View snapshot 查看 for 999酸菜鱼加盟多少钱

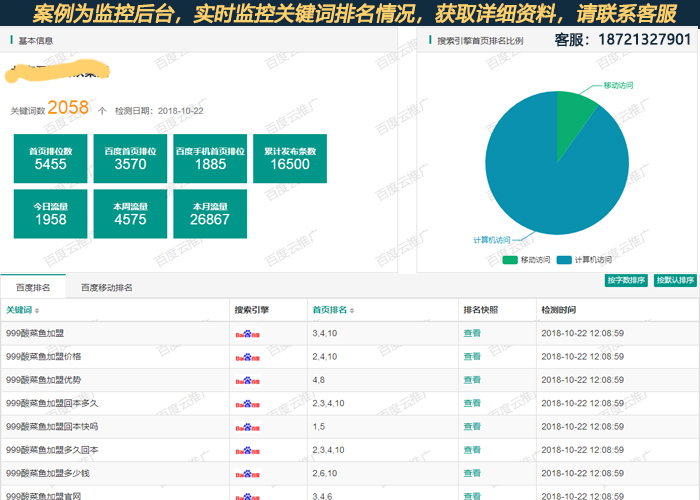coord(472,473)
